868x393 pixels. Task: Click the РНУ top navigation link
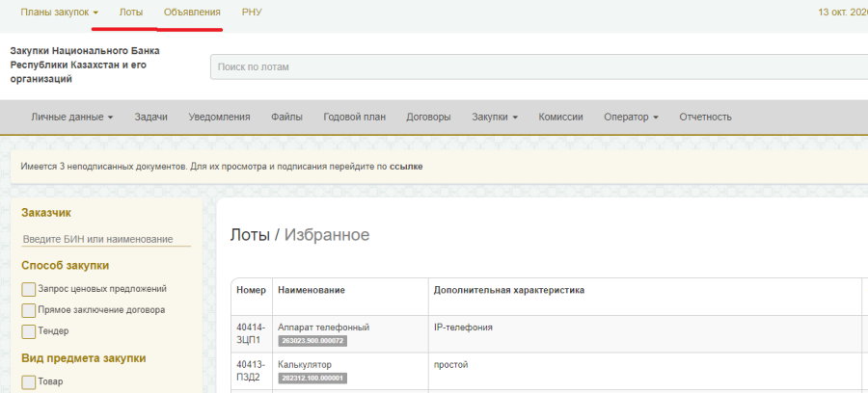pos(252,13)
